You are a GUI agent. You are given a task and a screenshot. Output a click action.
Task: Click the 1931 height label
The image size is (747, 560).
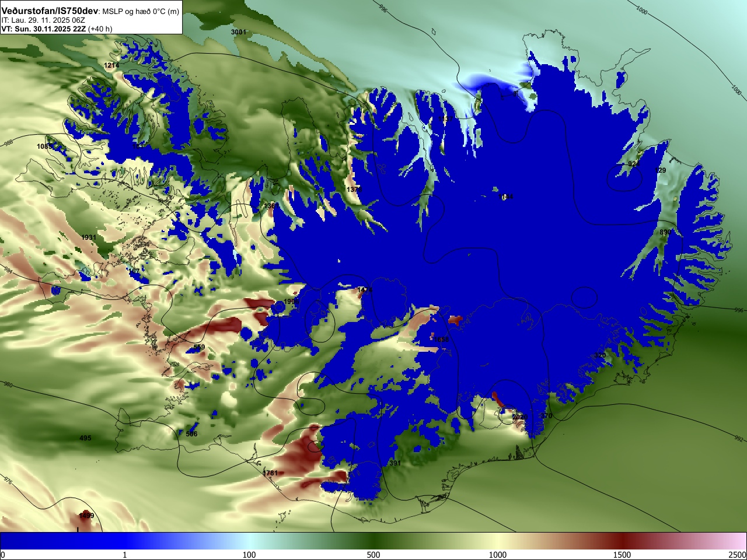89,237
